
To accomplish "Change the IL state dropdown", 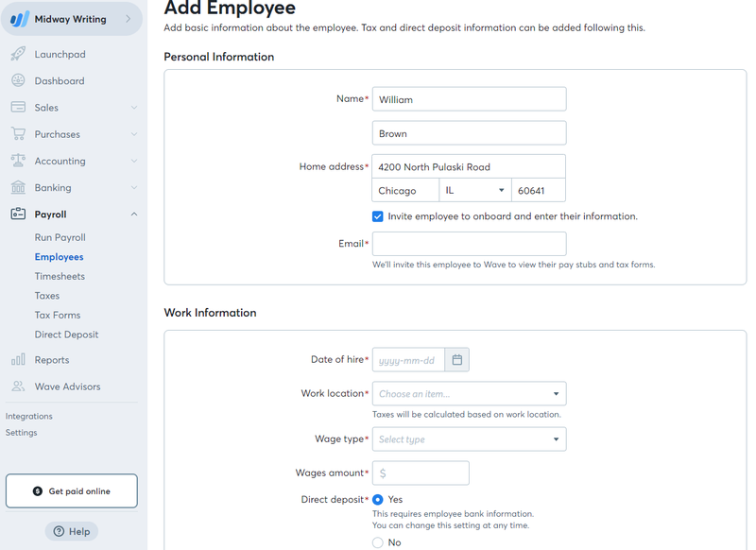I will click(475, 190).
